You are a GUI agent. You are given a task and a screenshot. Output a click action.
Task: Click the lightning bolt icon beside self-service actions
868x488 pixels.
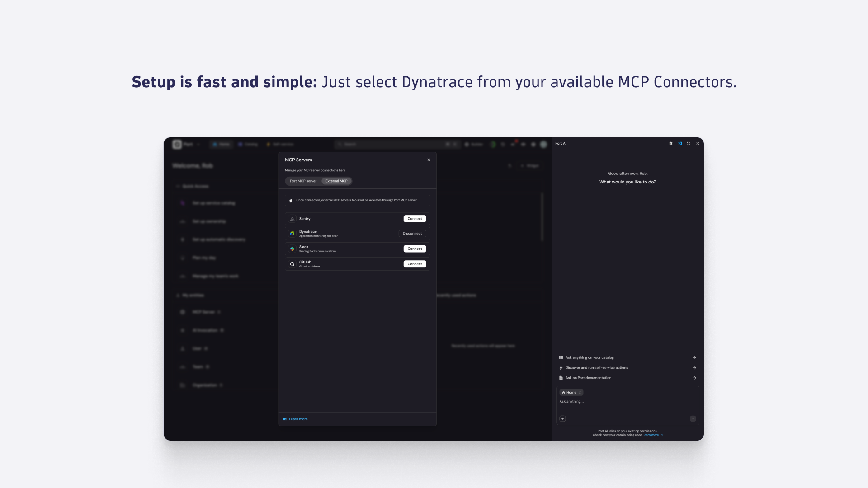[561, 368]
